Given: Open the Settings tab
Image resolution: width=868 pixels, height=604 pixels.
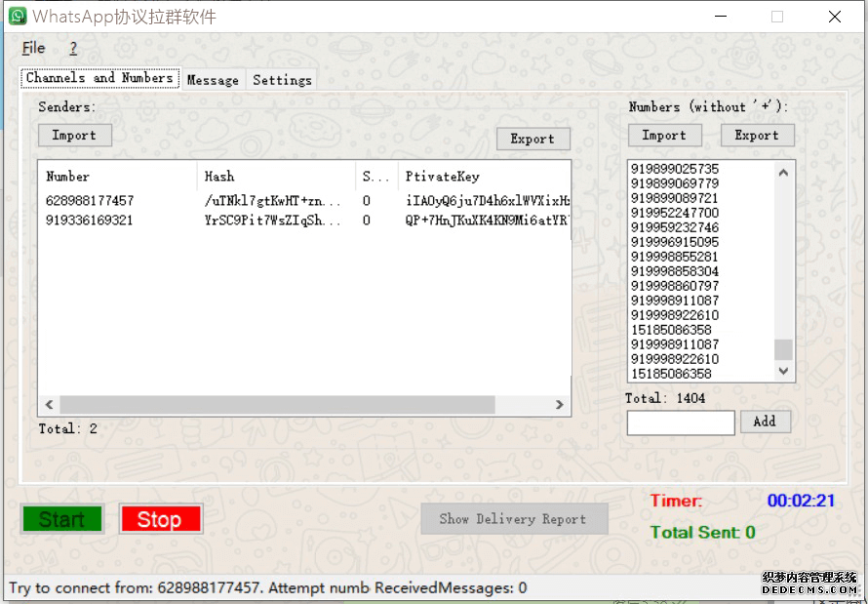Looking at the screenshot, I should (282, 80).
